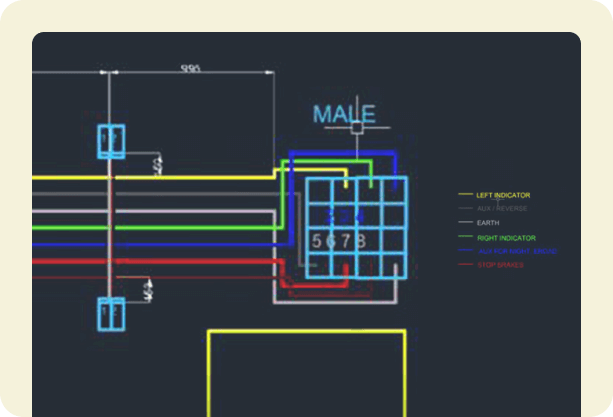
Task: Select the upper cyan terminal block
Action: 109,142
